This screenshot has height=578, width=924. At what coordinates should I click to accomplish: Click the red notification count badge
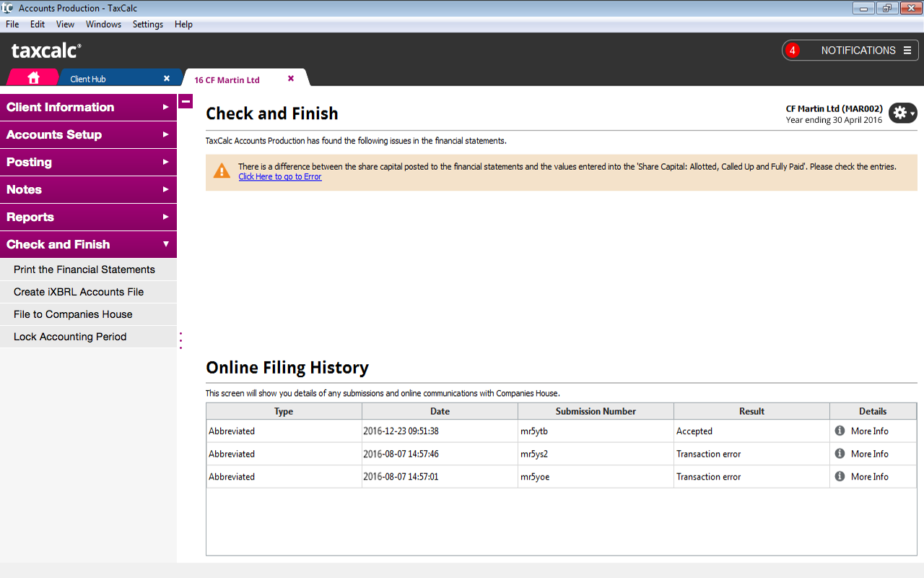coord(793,51)
